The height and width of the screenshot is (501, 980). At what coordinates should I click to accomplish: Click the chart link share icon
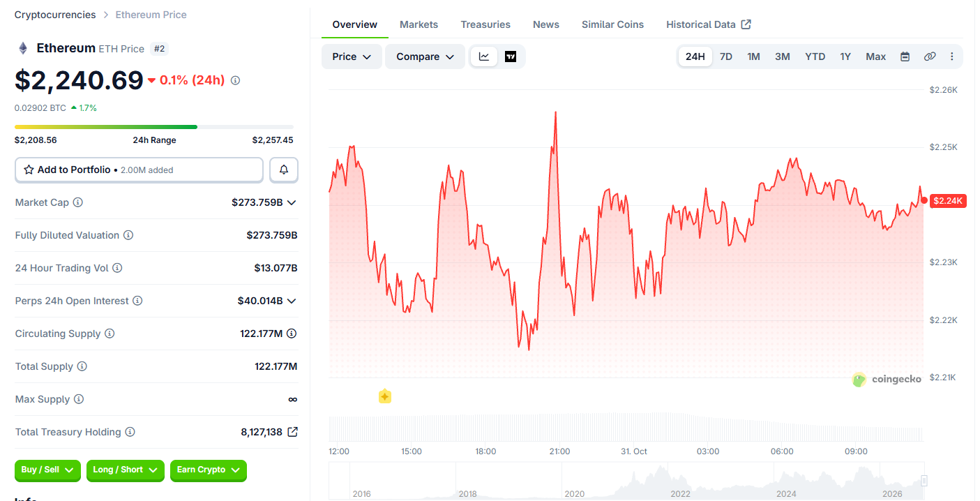click(930, 57)
